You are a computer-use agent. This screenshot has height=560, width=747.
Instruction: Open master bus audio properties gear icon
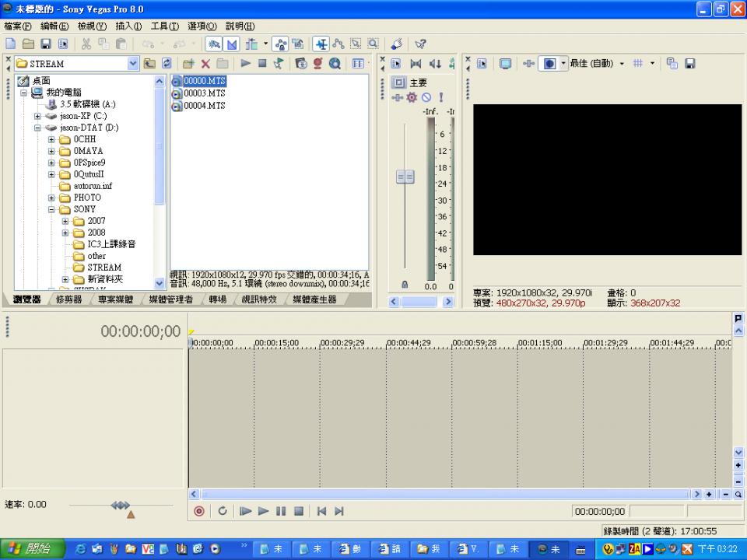pos(412,97)
